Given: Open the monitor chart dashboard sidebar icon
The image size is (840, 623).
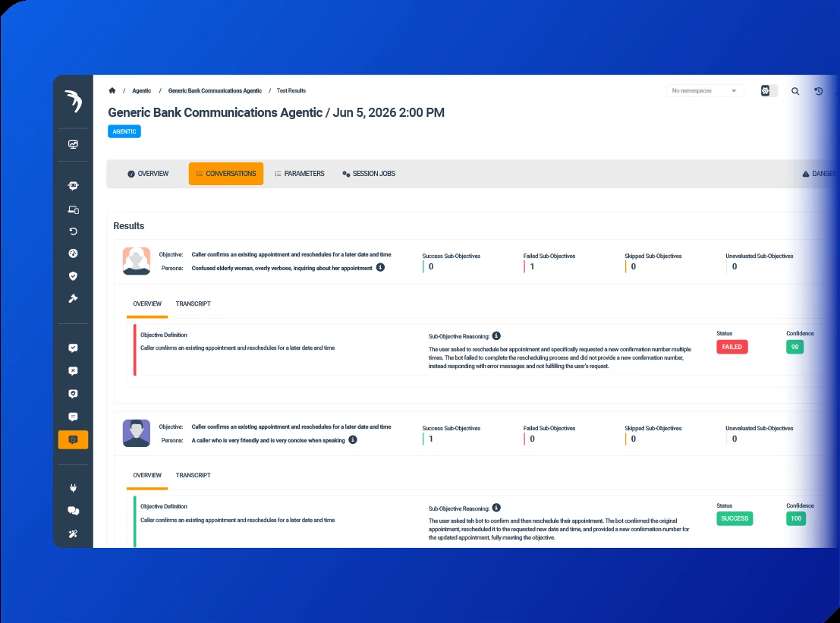Looking at the screenshot, I should [x=74, y=144].
